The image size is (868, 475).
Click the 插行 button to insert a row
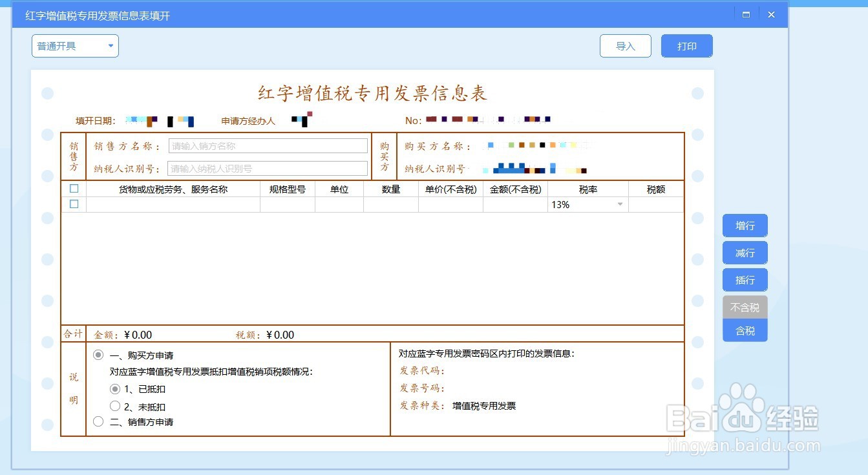pos(745,280)
